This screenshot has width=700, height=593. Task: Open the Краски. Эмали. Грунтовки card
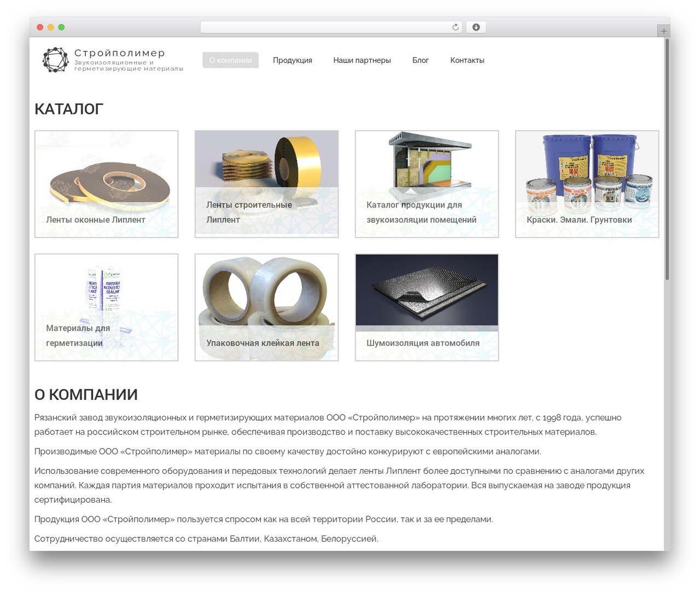pyautogui.click(x=587, y=184)
